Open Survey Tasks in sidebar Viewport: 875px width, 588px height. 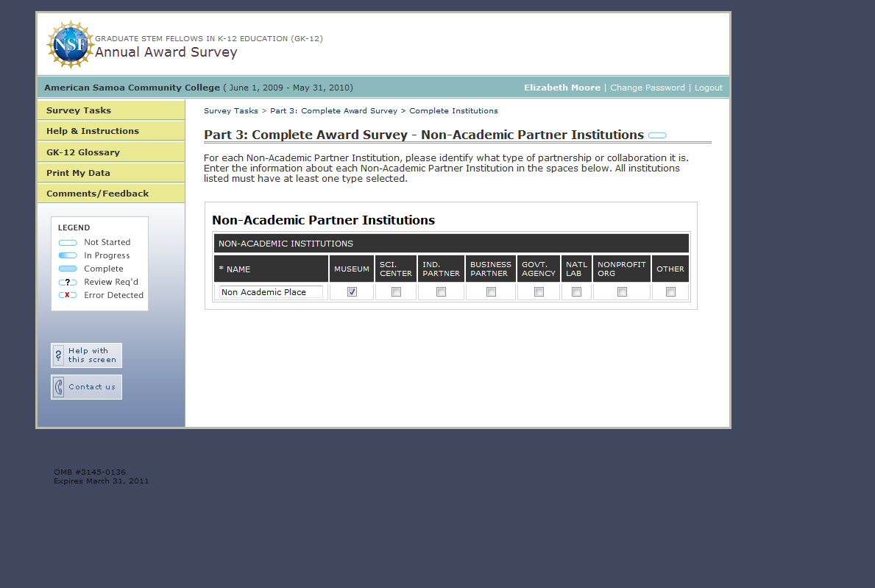coord(111,110)
